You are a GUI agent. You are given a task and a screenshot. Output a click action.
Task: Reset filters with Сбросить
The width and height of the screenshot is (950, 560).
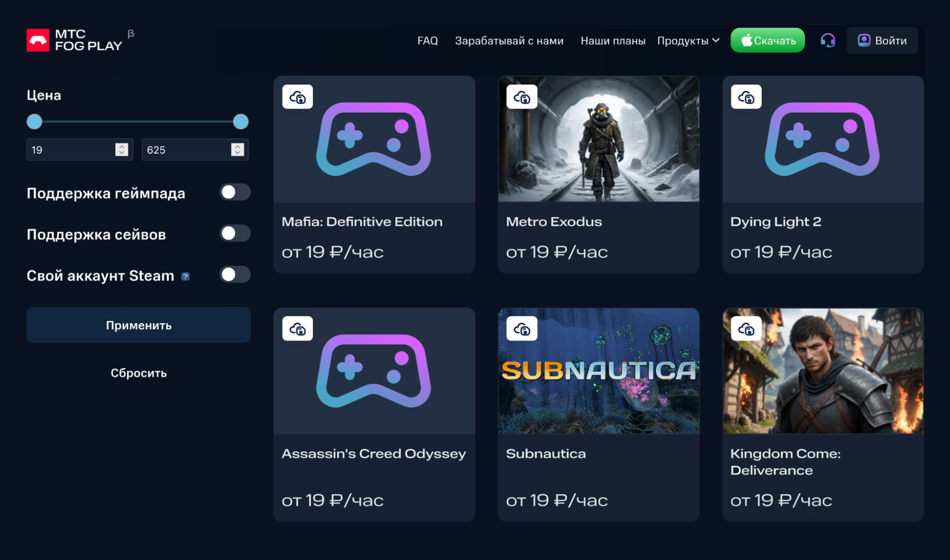(x=139, y=373)
